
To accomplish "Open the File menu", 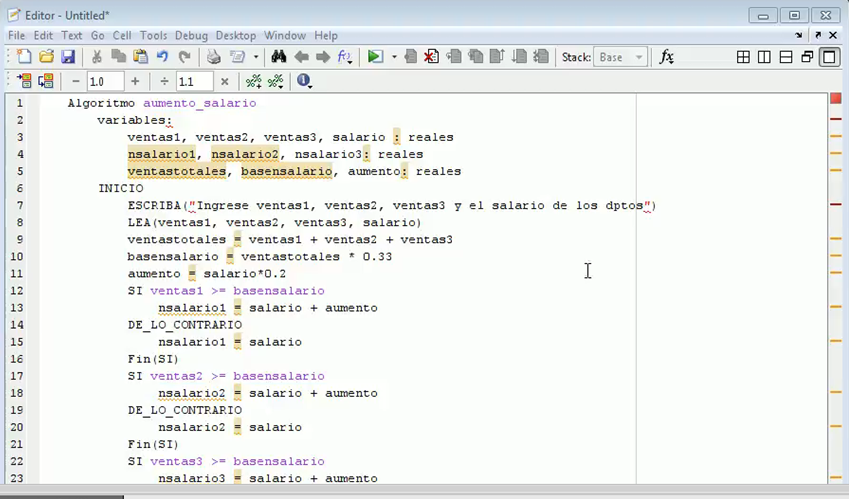I will [x=16, y=35].
